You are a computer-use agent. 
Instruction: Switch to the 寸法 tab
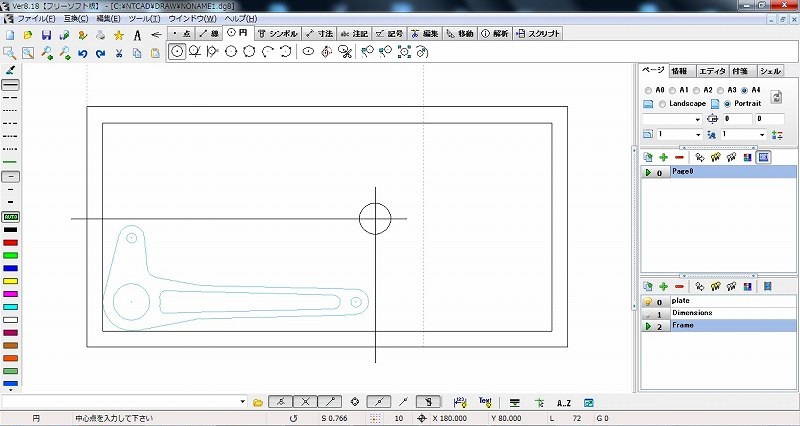pos(319,33)
